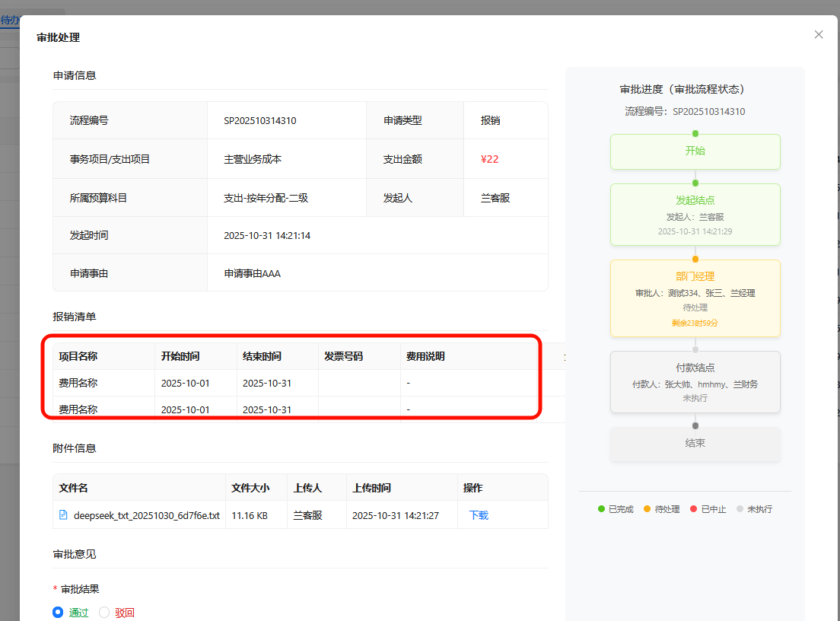Image resolution: width=840 pixels, height=621 pixels.
Task: Select the 发起结点 flow node card
Action: tap(695, 215)
